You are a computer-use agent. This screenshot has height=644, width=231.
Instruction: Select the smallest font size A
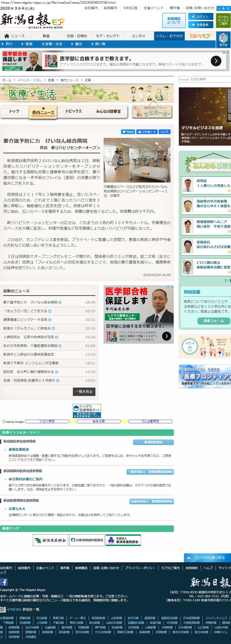[219, 9]
